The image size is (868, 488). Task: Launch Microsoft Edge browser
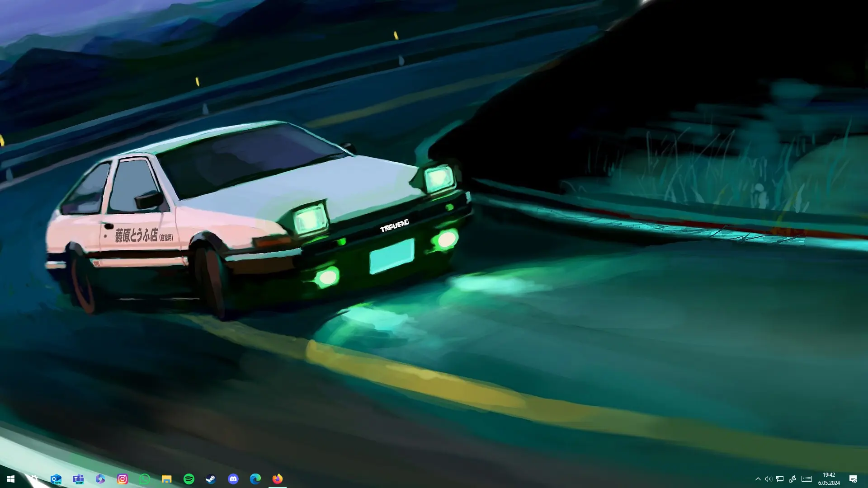point(255,479)
